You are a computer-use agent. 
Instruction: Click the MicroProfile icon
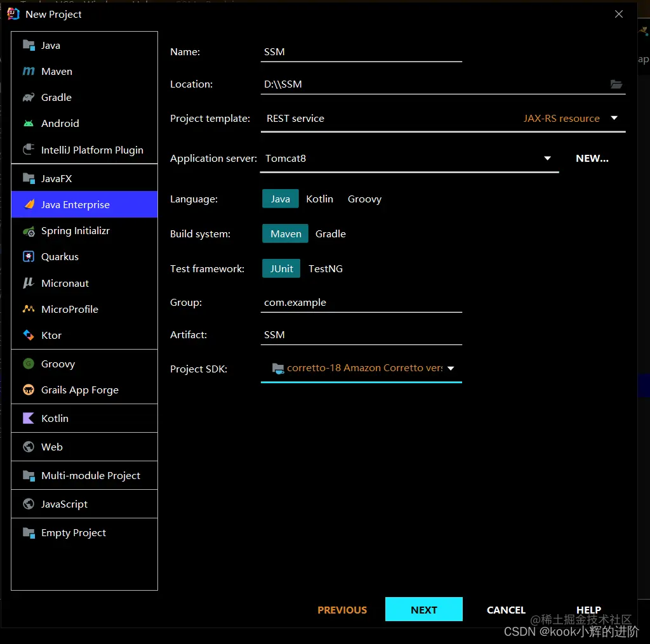29,309
